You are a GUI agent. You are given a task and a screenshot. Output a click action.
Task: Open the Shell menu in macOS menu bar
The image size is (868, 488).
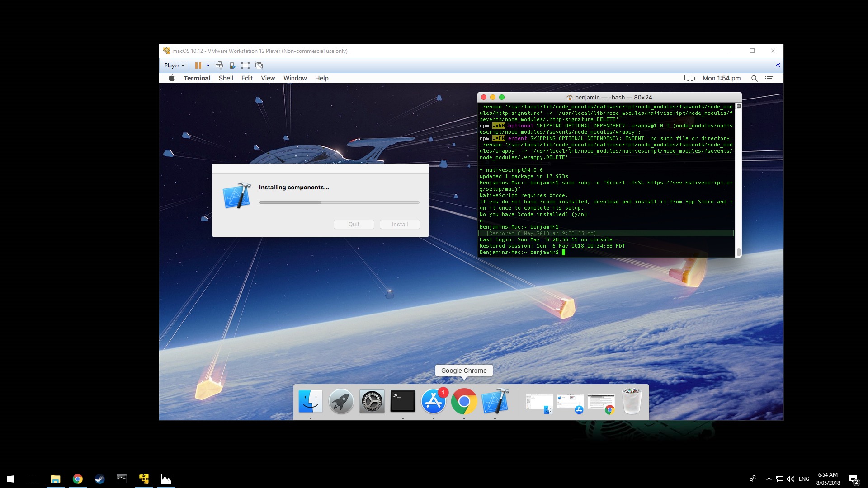226,78
